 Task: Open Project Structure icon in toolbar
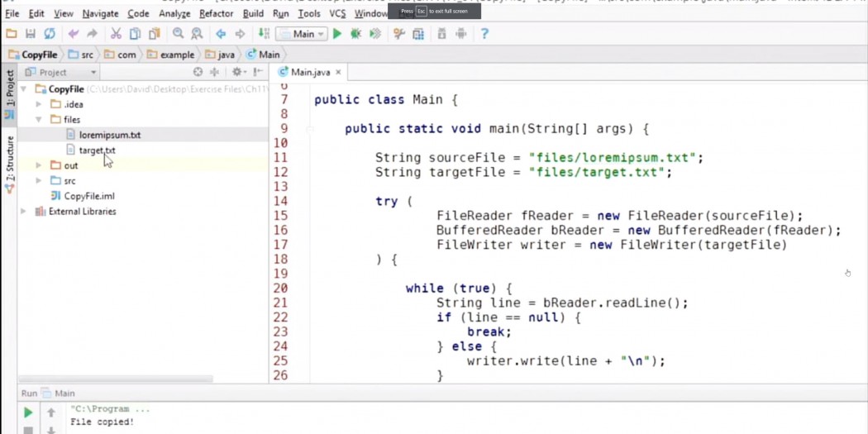pyautogui.click(x=418, y=34)
